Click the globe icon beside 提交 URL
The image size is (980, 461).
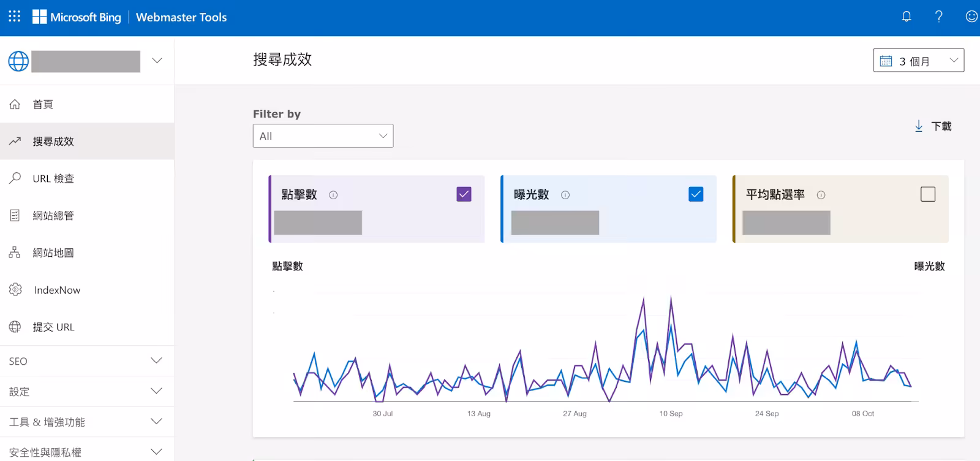[x=15, y=327]
